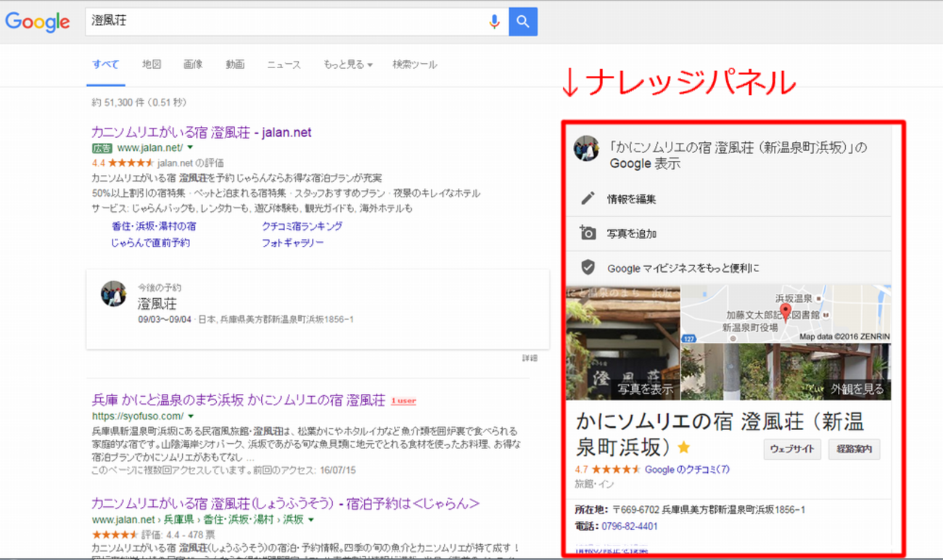Click the red map pin marker

coord(785,312)
